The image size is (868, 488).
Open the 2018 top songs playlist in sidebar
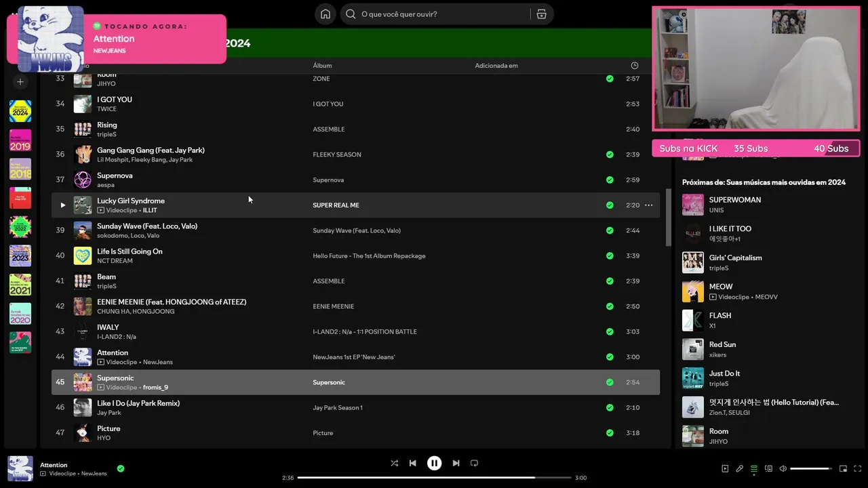[x=20, y=169]
